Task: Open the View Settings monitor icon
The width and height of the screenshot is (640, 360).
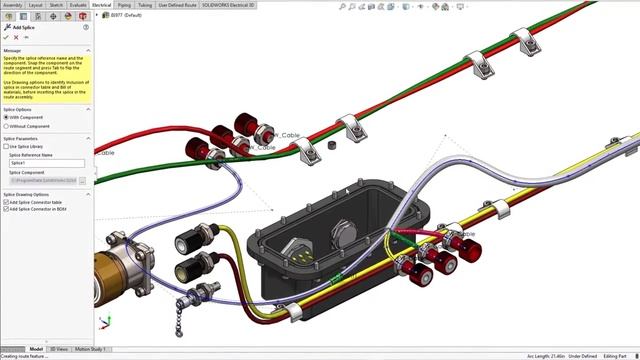Action: 460,7
